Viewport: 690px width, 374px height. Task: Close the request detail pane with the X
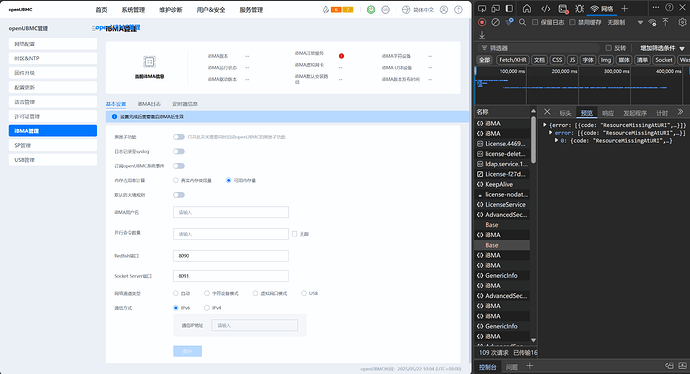pos(547,112)
